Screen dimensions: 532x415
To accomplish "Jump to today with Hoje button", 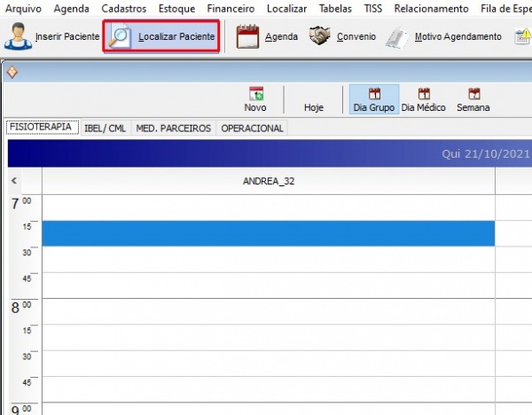I will click(314, 106).
